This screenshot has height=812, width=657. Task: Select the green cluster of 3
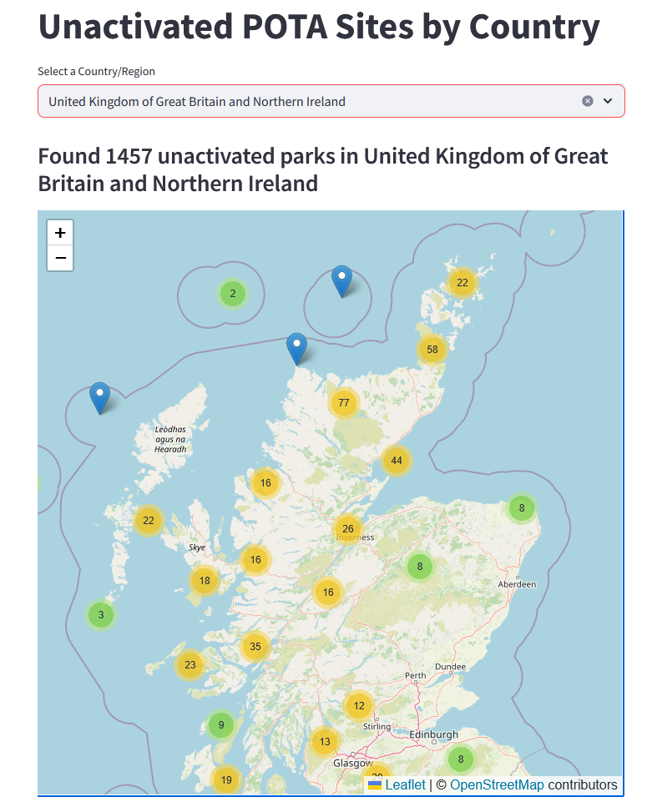pyautogui.click(x=101, y=615)
